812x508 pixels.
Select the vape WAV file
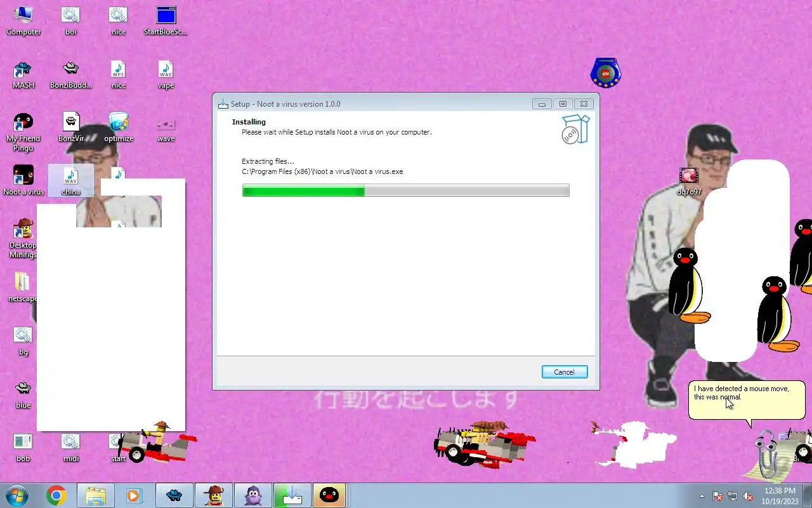[x=166, y=74]
